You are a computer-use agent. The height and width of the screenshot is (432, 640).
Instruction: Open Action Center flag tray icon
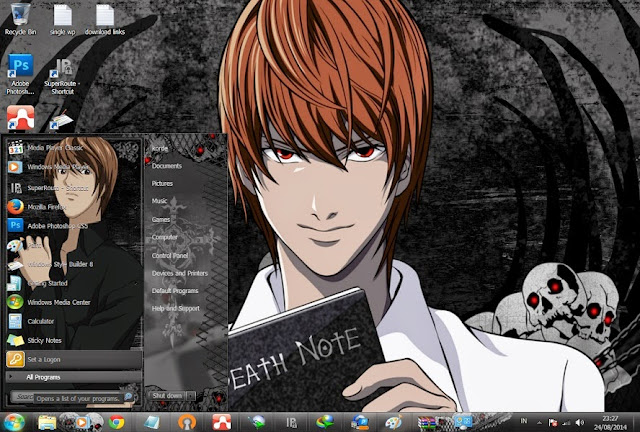(553, 423)
